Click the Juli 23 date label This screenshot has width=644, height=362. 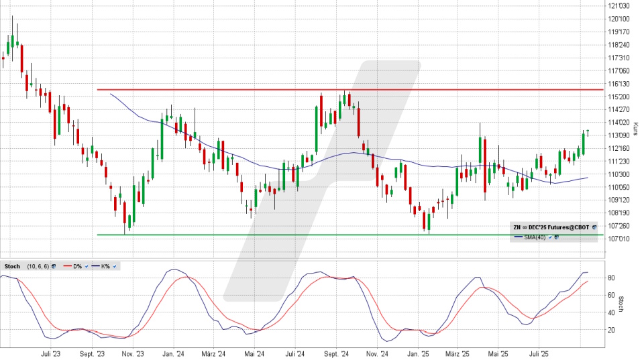(51, 354)
